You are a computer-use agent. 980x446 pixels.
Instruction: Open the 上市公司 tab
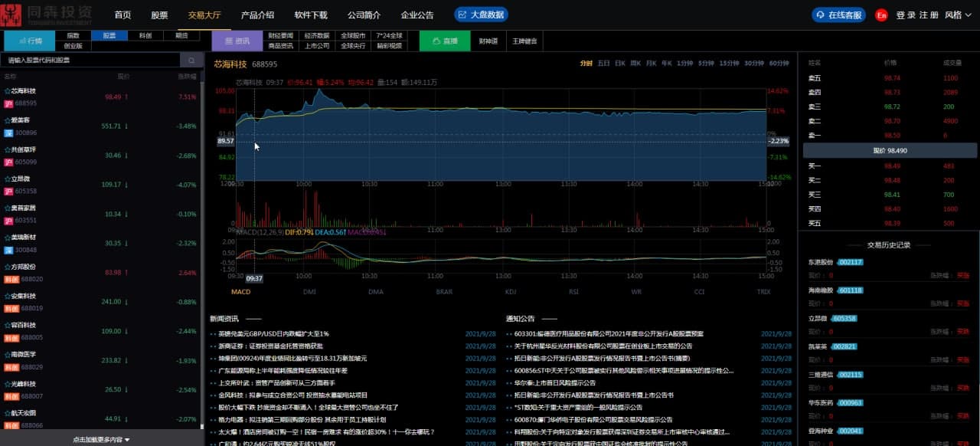(x=317, y=46)
